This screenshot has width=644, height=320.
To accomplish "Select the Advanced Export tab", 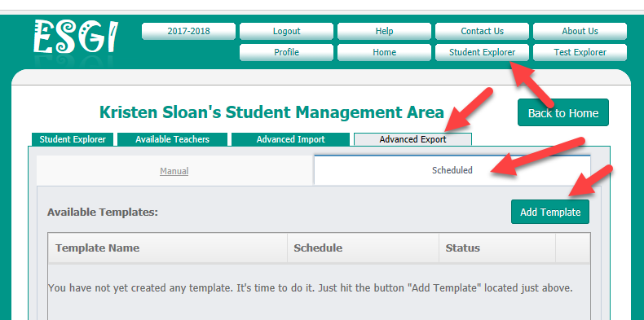I will pyautogui.click(x=412, y=139).
